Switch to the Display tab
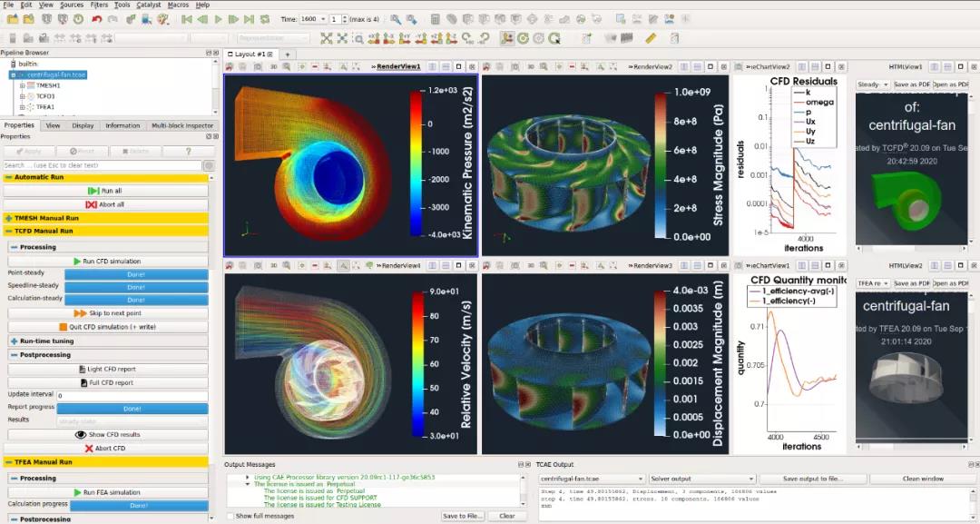Screen dimensions: 980x524 pos(83,125)
